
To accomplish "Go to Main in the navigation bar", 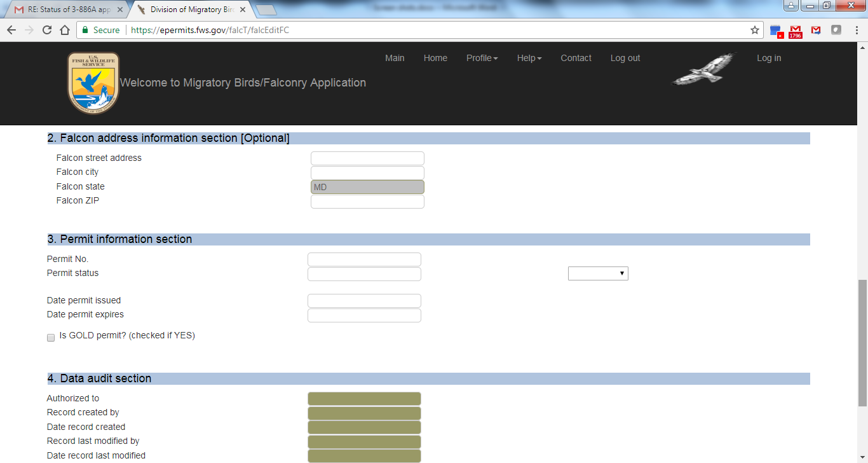I will click(395, 58).
